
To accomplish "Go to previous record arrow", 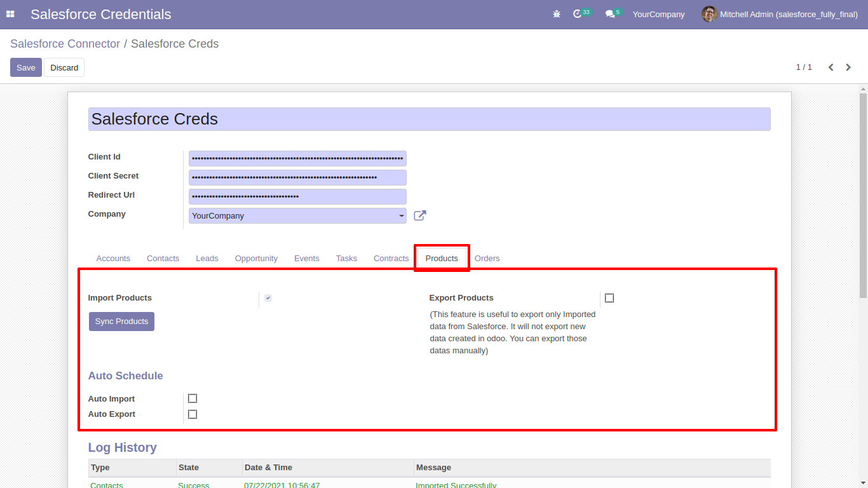I will pos(831,67).
